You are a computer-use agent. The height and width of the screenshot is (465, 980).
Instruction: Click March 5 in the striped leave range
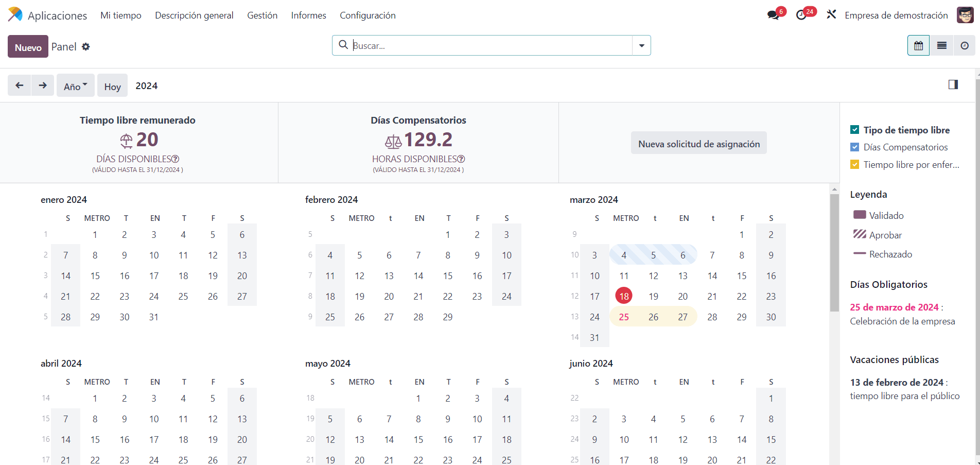(653, 255)
